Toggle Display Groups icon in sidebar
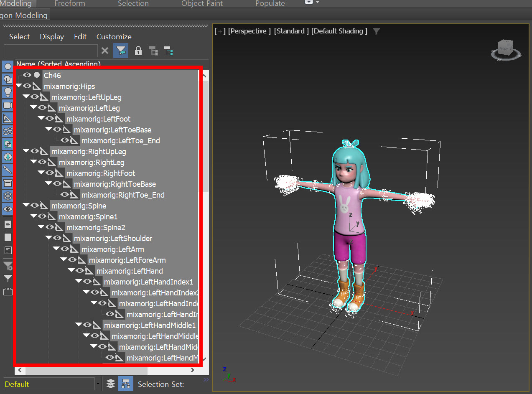Viewport: 532px width, 394px height. pyautogui.click(x=8, y=144)
